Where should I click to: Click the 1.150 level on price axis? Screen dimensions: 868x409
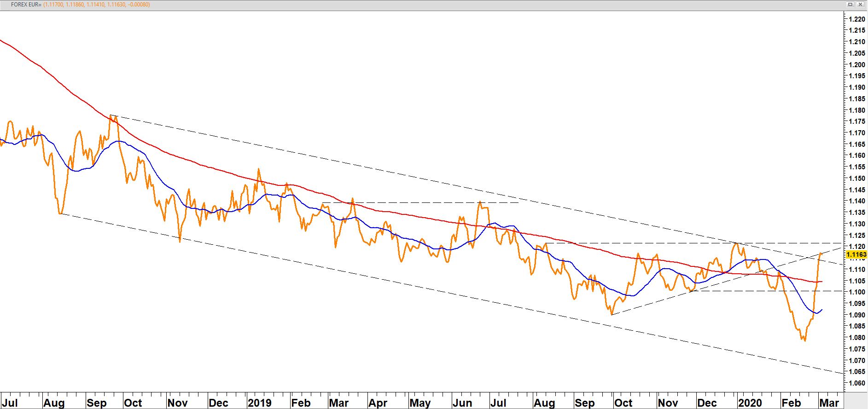856,179
